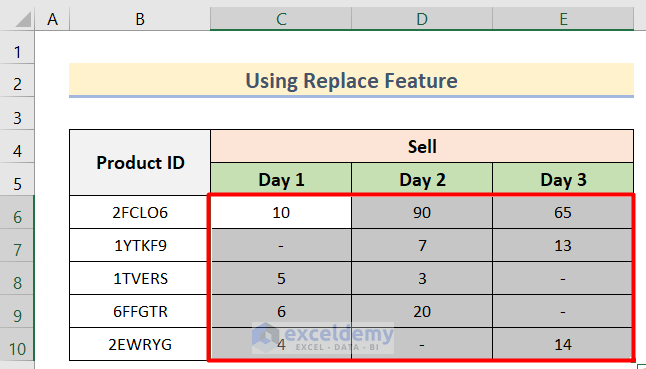Screen dimensions: 646x369
Task: Select row 1 header
Action: click(17, 47)
